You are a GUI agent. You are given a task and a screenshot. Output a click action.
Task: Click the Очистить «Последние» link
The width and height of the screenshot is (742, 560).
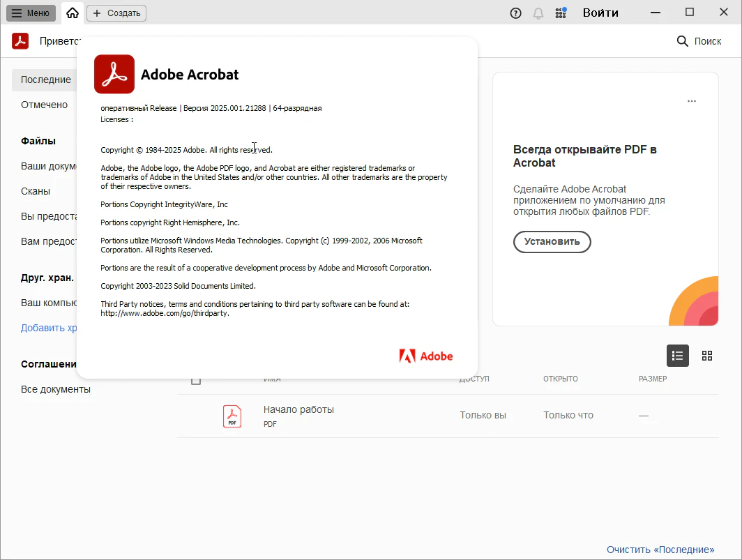coord(660,550)
